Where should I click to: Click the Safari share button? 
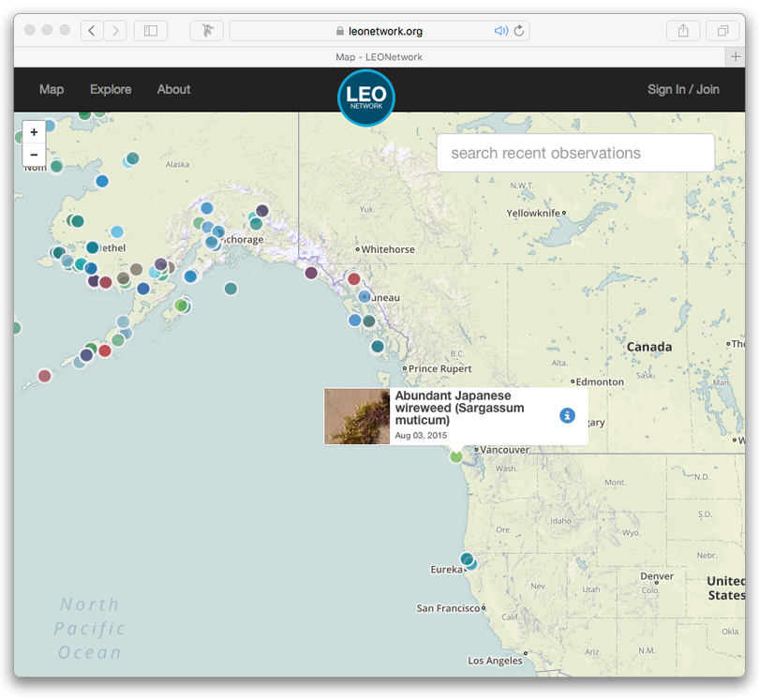click(683, 31)
